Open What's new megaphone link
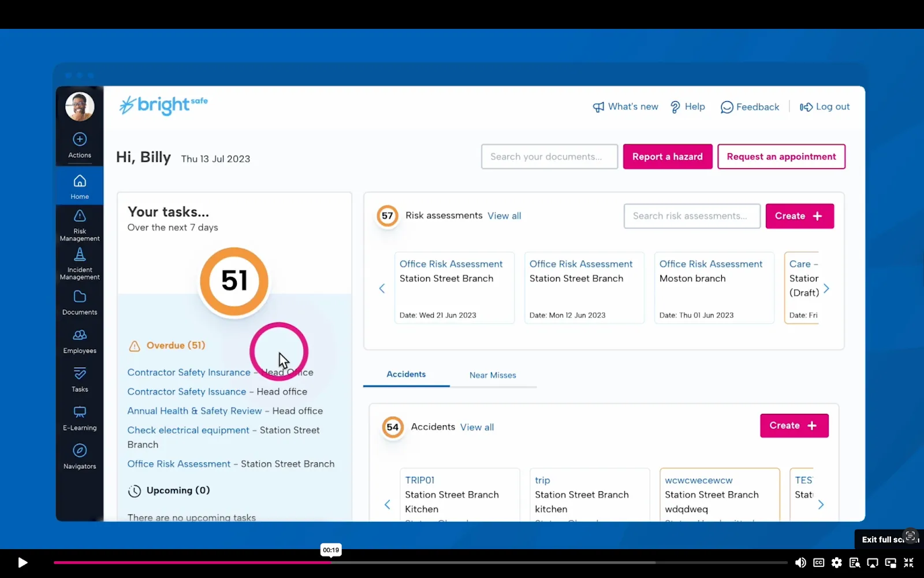This screenshot has width=924, height=578. [625, 107]
